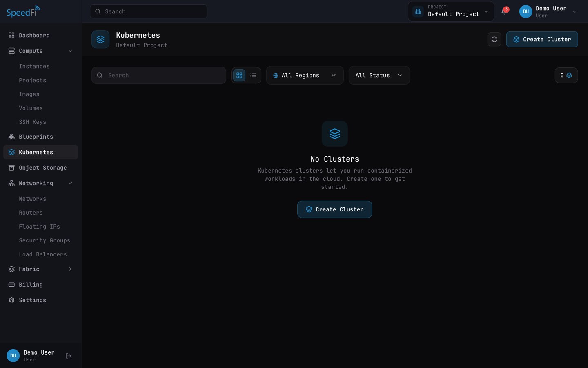
Task: Select Kubernetes in the sidebar
Action: (40, 152)
